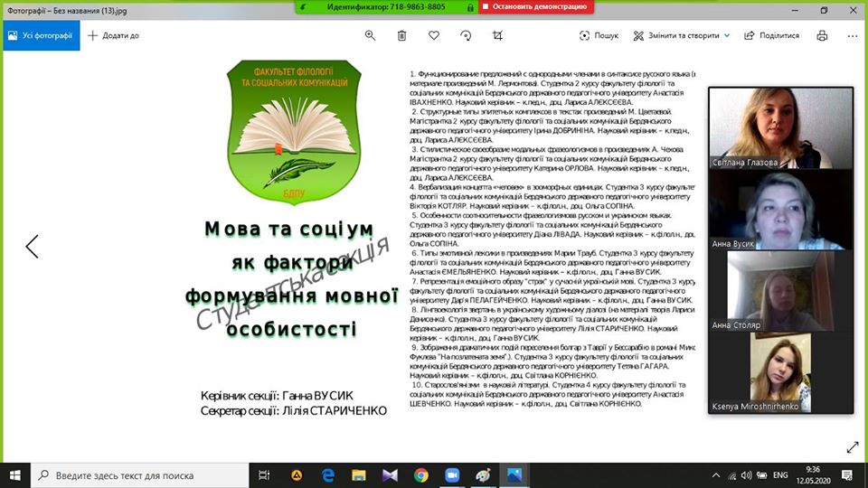Click the Пошук search button
Image resolution: width=868 pixels, height=488 pixels.
point(599,35)
